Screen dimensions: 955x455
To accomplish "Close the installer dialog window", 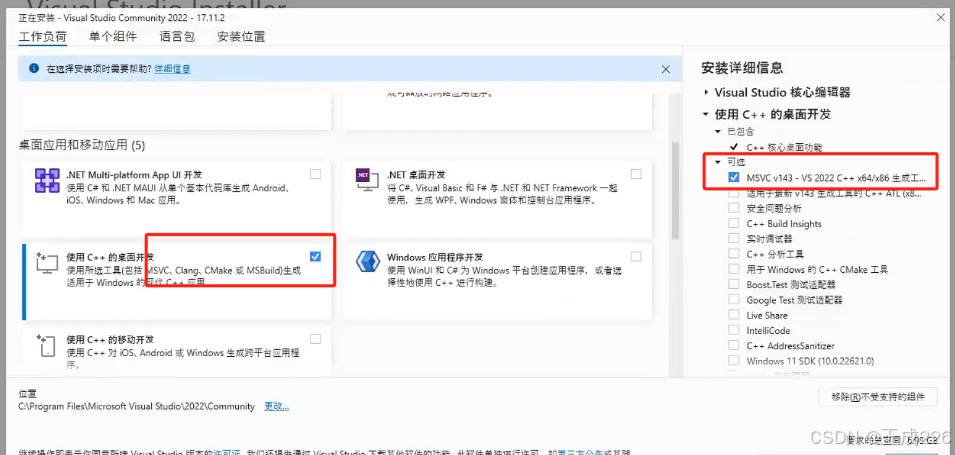I will point(942,18).
